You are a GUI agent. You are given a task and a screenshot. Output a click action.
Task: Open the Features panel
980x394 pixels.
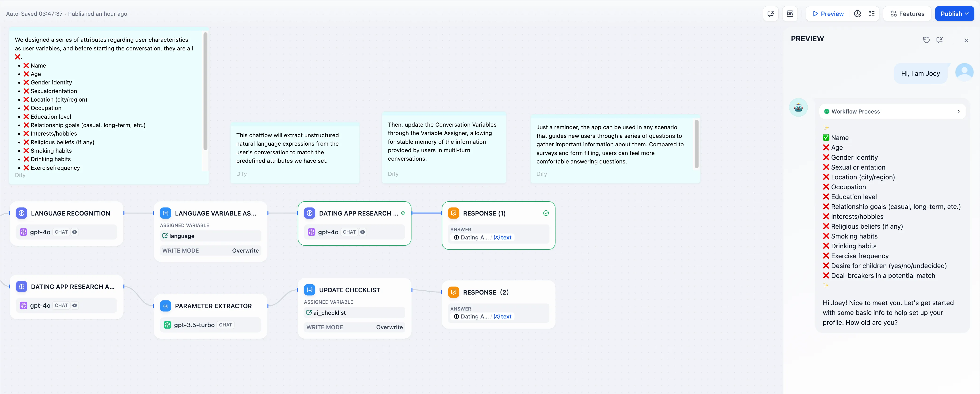[x=907, y=14]
